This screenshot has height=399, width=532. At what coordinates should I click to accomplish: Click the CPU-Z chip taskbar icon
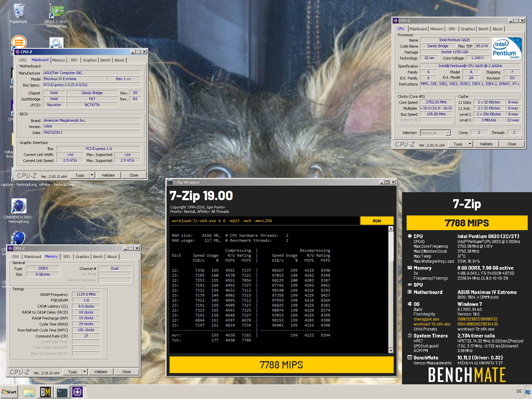click(77, 392)
